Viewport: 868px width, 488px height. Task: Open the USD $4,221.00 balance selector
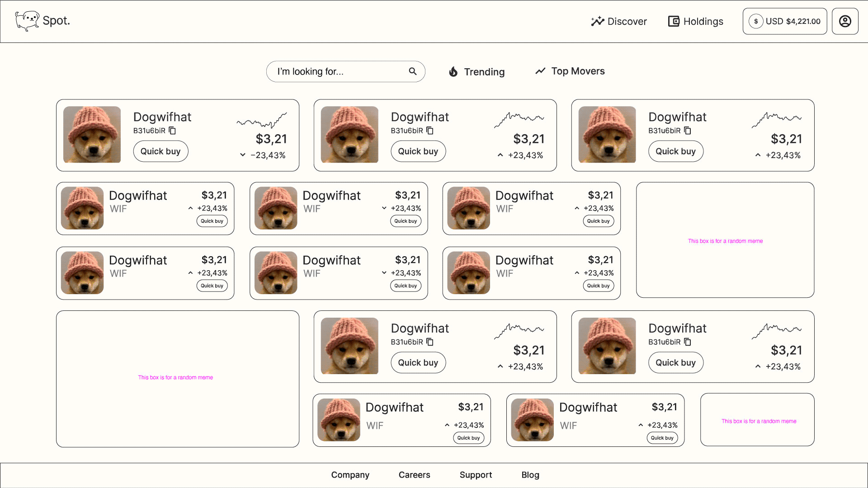pos(784,21)
